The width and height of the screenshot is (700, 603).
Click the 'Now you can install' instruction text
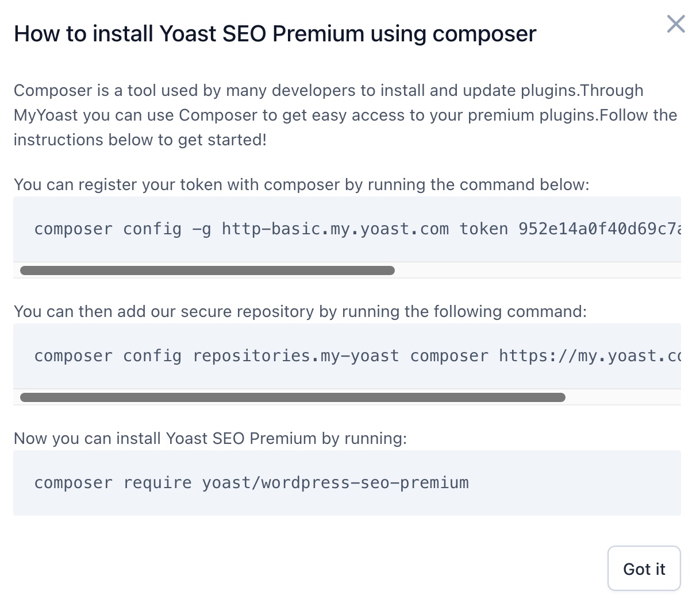210,438
